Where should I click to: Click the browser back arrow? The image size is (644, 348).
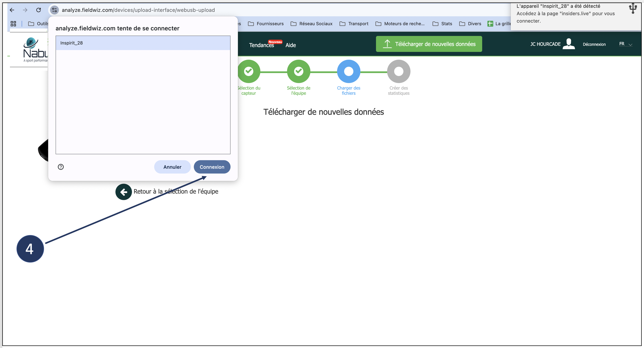[x=12, y=10]
